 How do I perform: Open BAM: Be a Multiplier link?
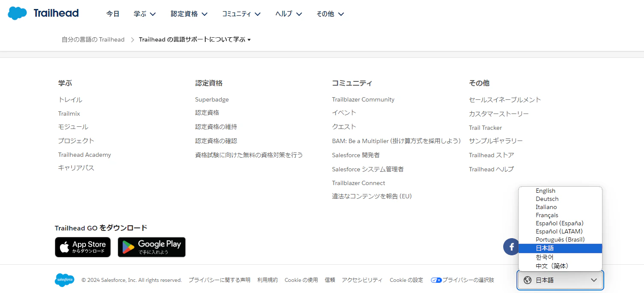pos(396,141)
